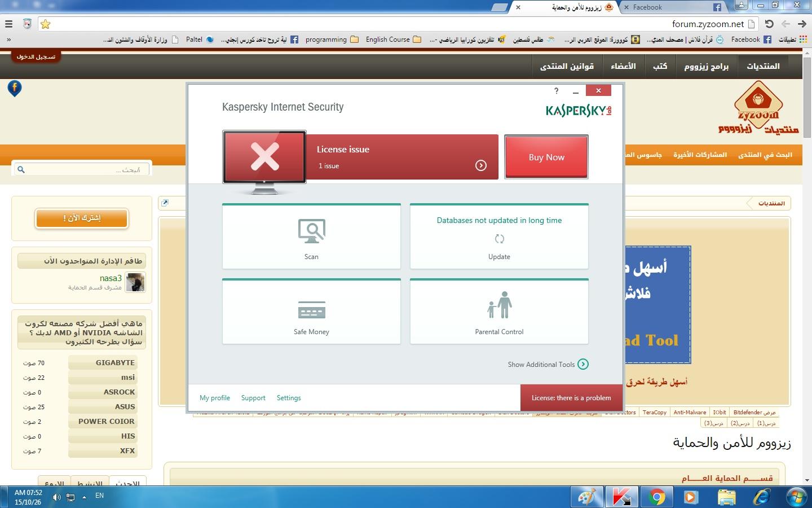Select POWER COlOR poll option
This screenshot has height=508, width=812.
(103, 422)
